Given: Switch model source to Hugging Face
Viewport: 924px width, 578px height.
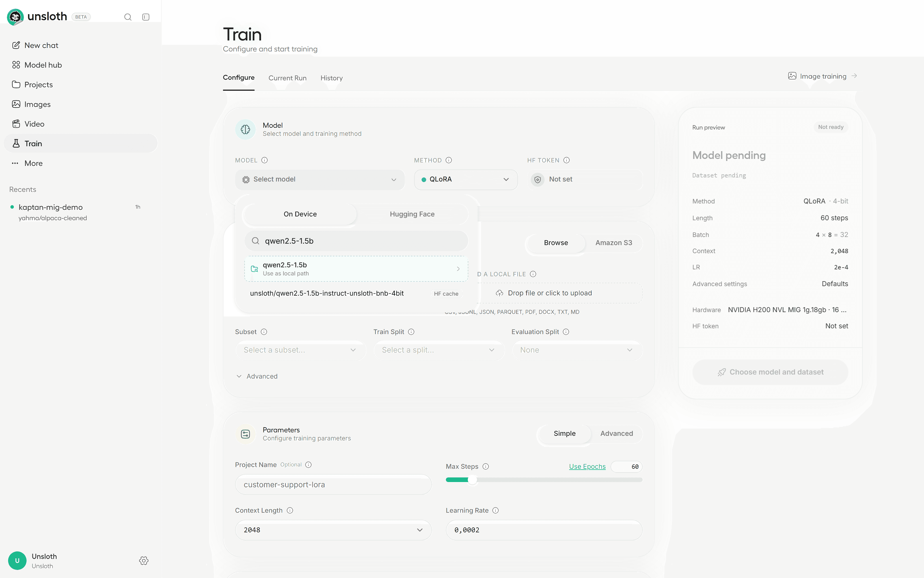Looking at the screenshot, I should point(412,214).
